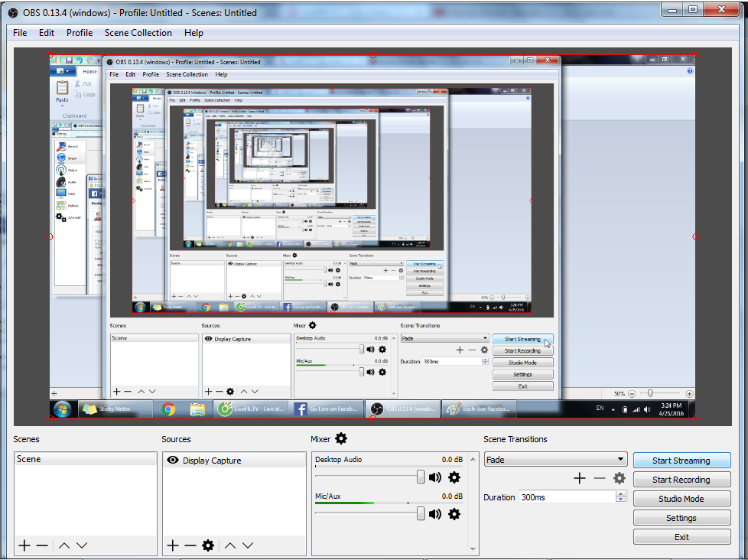748x560 pixels.
Task: Move source up with arrow icon
Action: [228, 545]
